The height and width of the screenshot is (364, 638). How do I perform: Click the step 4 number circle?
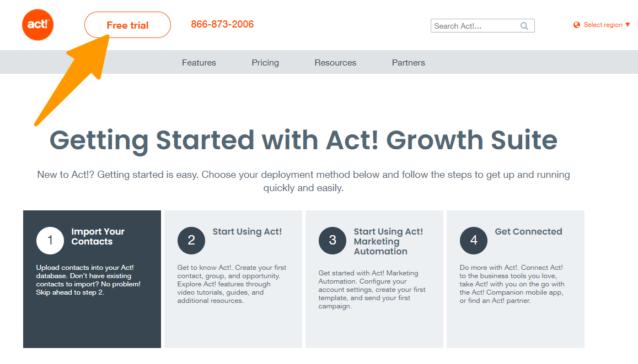[473, 240]
